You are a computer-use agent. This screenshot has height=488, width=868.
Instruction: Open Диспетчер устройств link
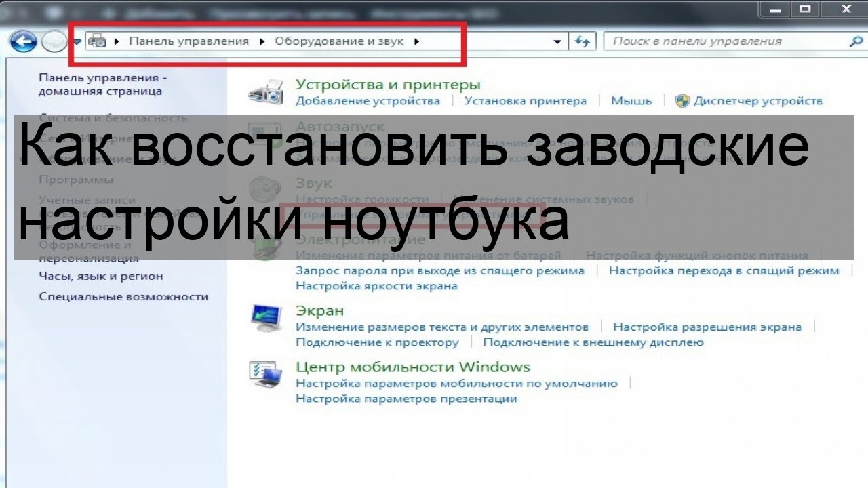point(757,101)
